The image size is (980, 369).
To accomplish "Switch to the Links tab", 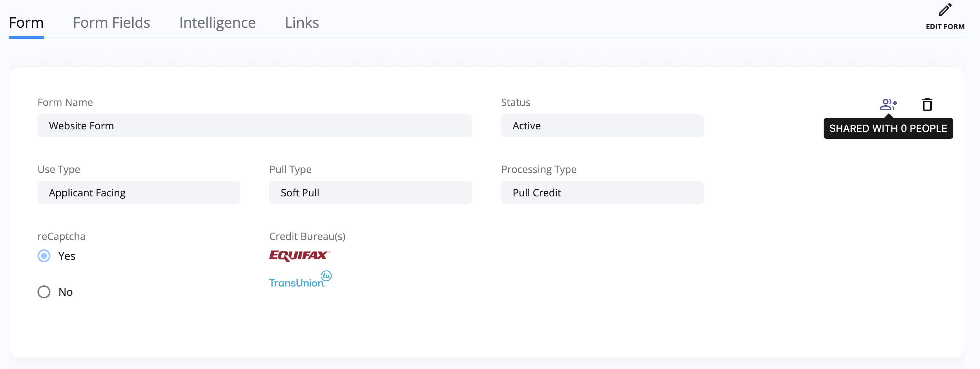I will point(302,23).
